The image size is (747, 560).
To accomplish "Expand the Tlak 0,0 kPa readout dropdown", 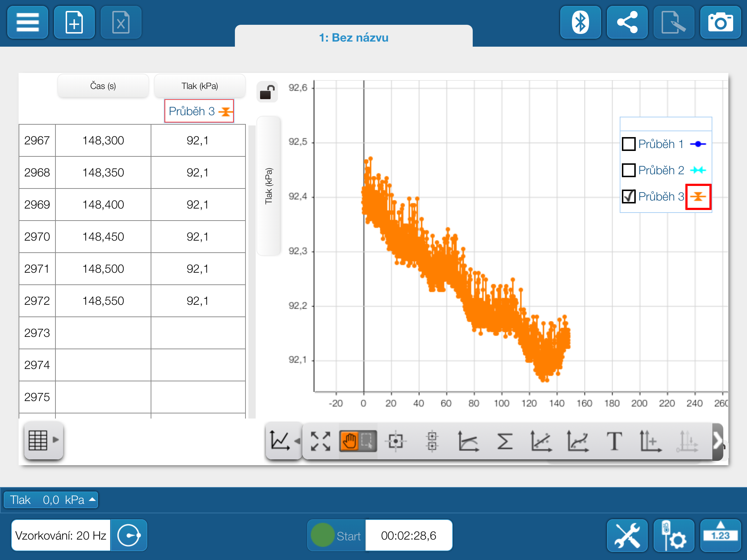I will point(51,500).
